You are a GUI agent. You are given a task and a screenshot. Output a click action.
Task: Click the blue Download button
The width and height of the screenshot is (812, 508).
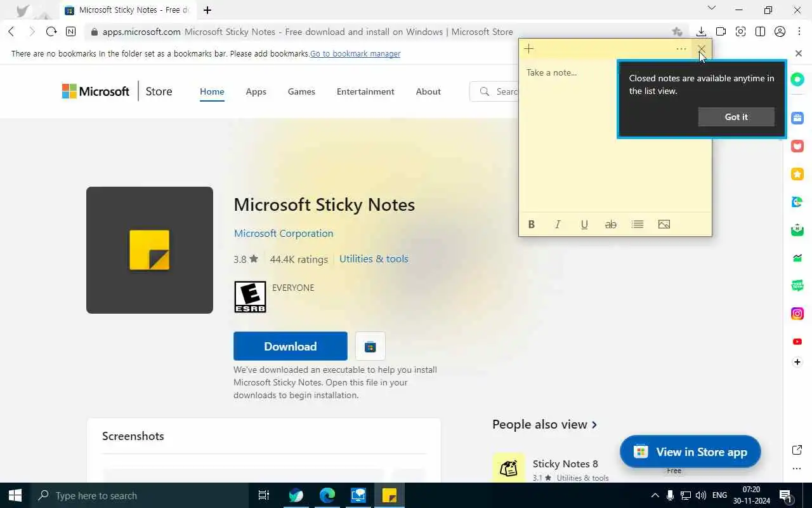coord(291,346)
